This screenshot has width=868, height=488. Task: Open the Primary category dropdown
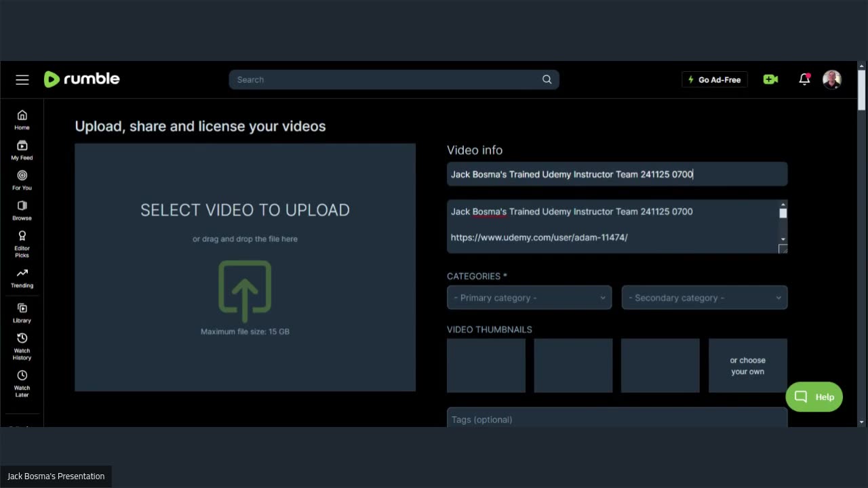click(529, 298)
